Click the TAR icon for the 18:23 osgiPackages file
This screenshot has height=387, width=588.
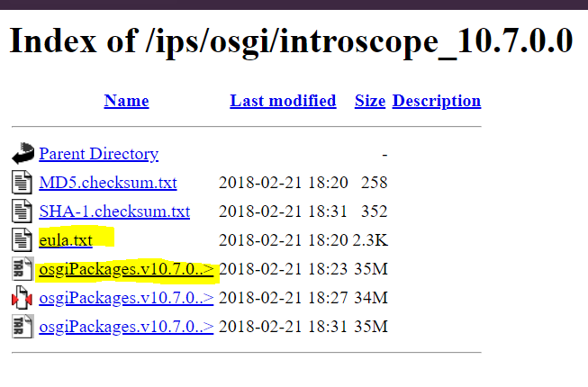pos(23,268)
